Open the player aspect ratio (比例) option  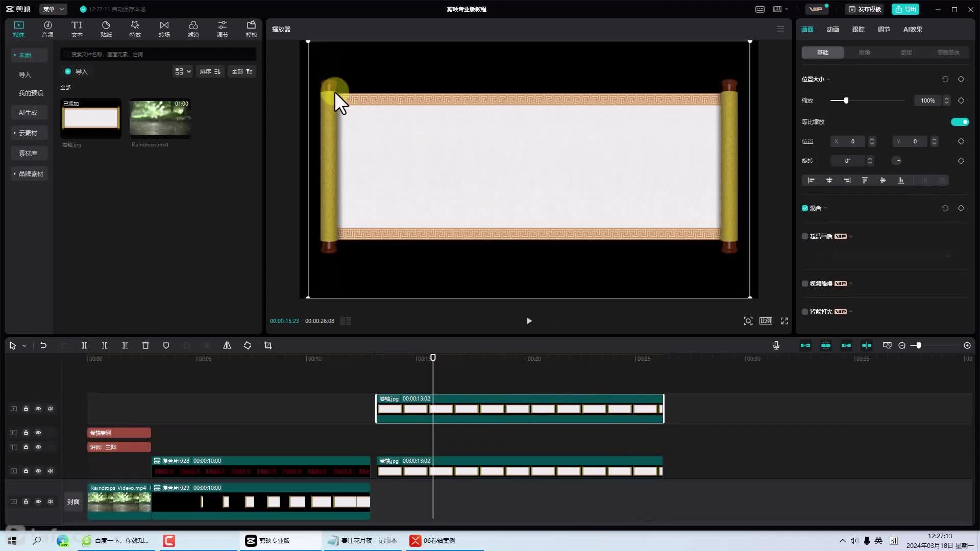point(766,321)
